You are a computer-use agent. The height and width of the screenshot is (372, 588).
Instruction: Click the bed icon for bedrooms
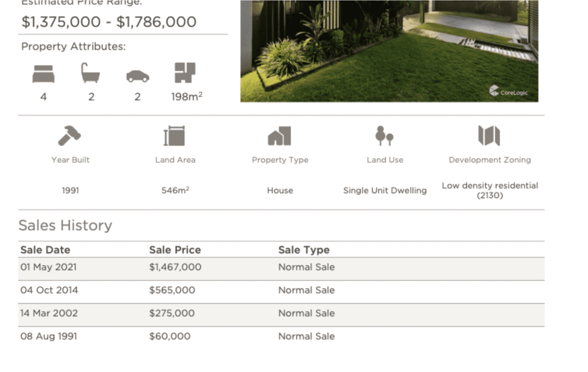(44, 74)
